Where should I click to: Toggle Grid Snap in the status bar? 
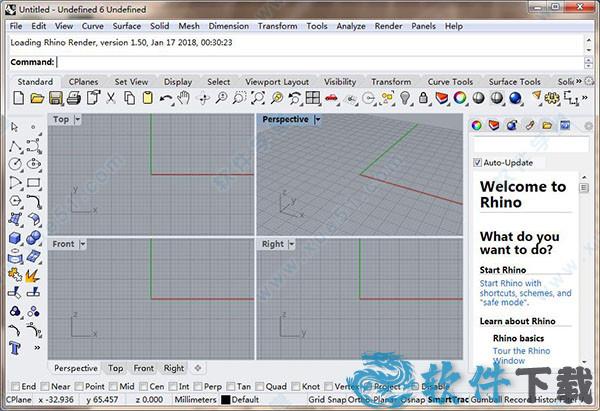(327, 400)
